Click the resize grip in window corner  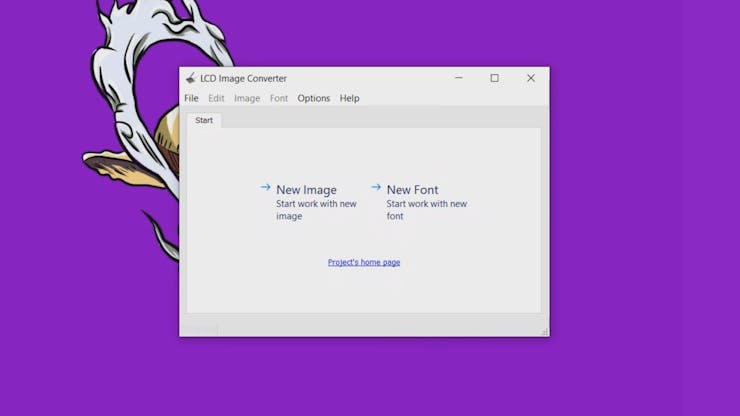coord(545,332)
